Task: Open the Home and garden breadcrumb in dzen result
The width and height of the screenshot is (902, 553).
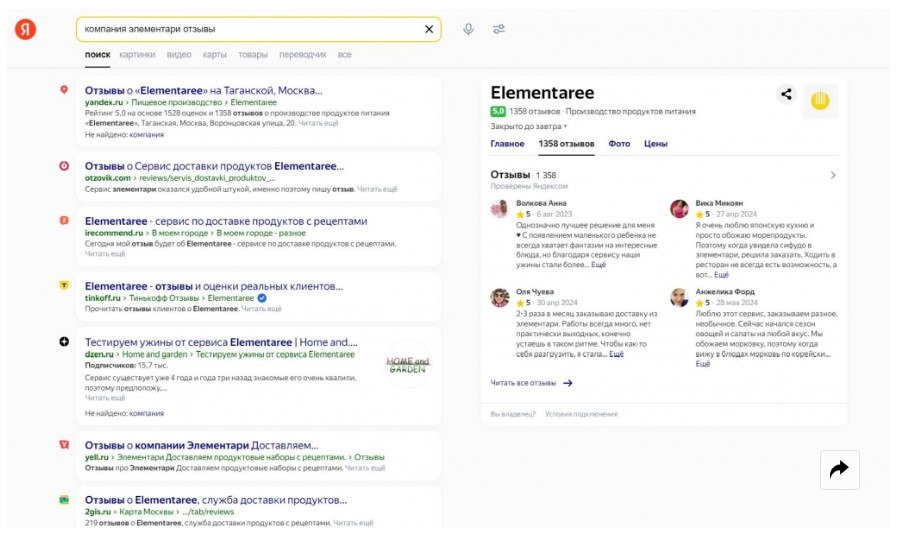Action: coord(154,354)
